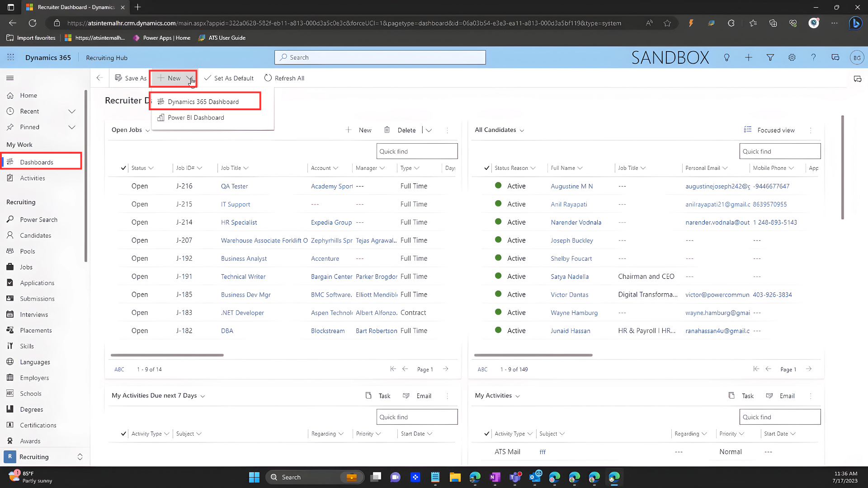Select Dashboards in My Work section

click(42, 162)
